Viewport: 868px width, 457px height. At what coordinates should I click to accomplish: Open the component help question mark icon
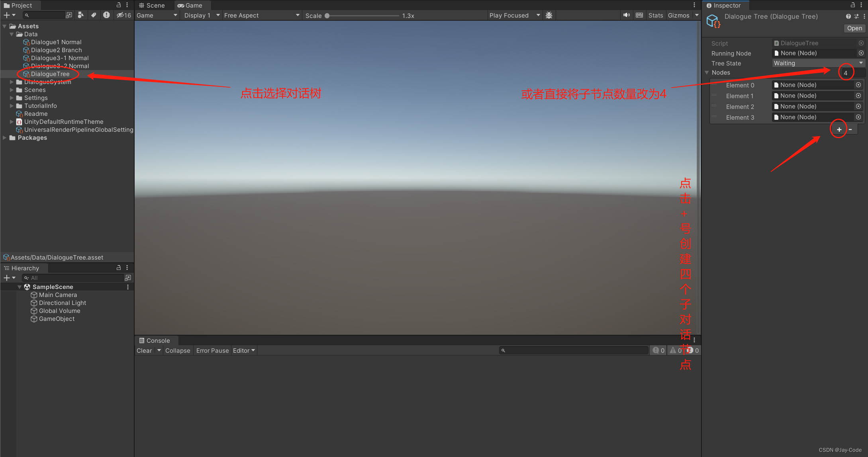tap(848, 16)
